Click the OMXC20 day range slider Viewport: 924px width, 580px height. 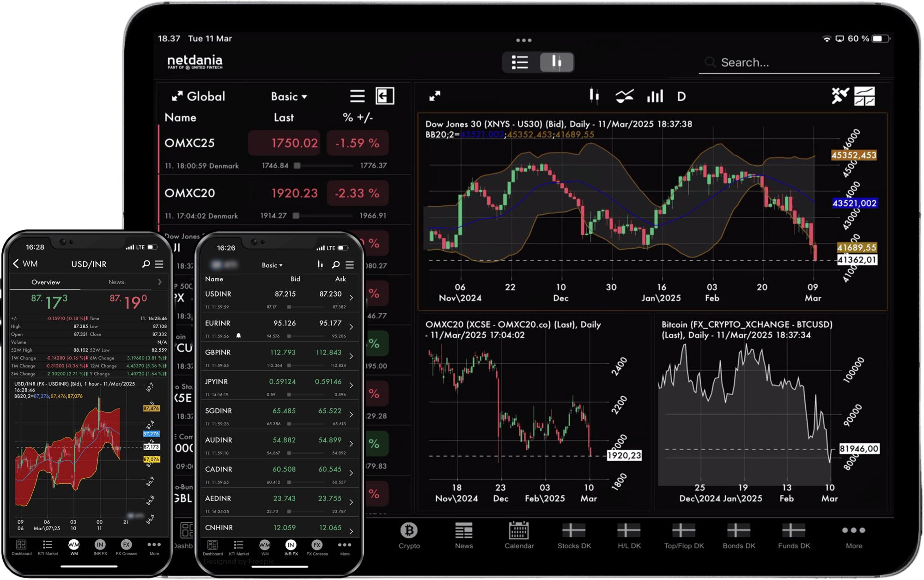pyautogui.click(x=324, y=215)
